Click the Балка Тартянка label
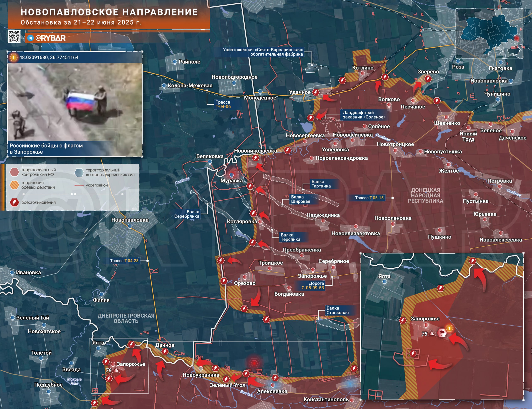Screen dimensions: 532x409 (x=321, y=184)
